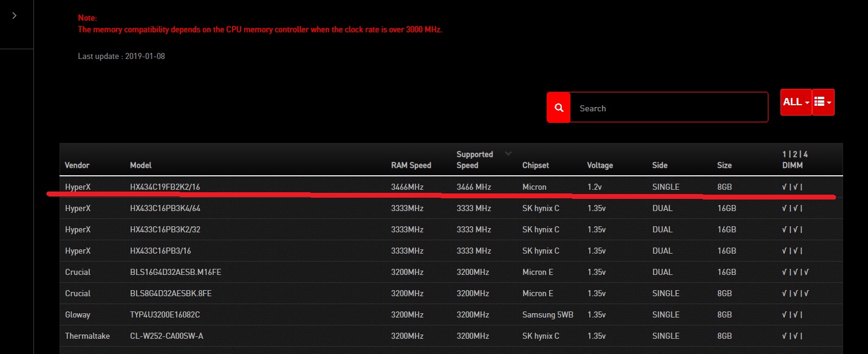The width and height of the screenshot is (868, 354).
Task: Click the Size column header
Action: coord(725,165)
